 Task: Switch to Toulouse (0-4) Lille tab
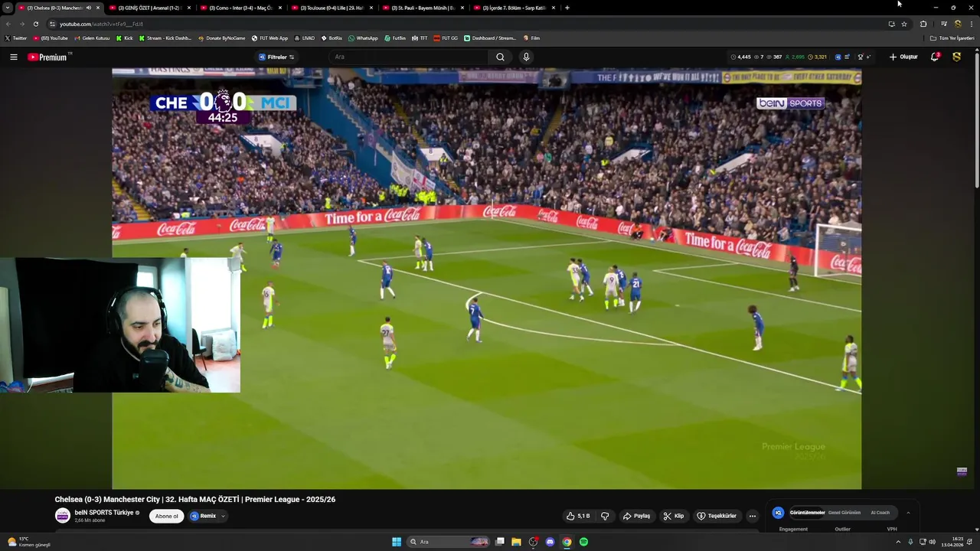point(332,8)
